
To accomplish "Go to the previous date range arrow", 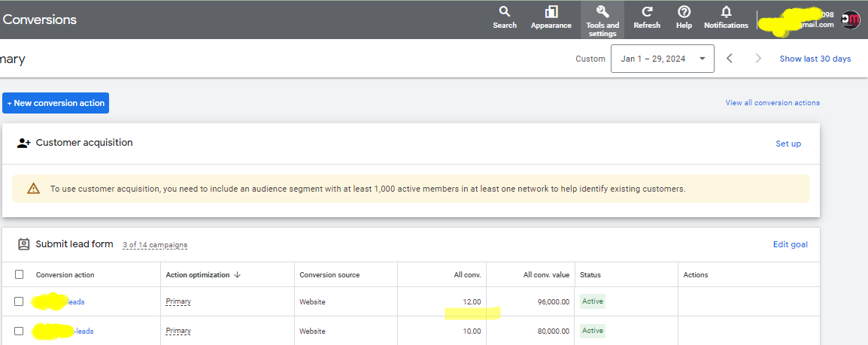I will coord(730,59).
